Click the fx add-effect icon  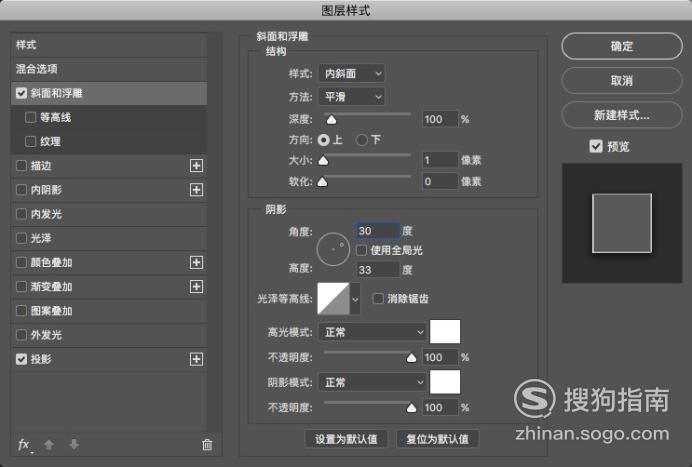(x=24, y=444)
